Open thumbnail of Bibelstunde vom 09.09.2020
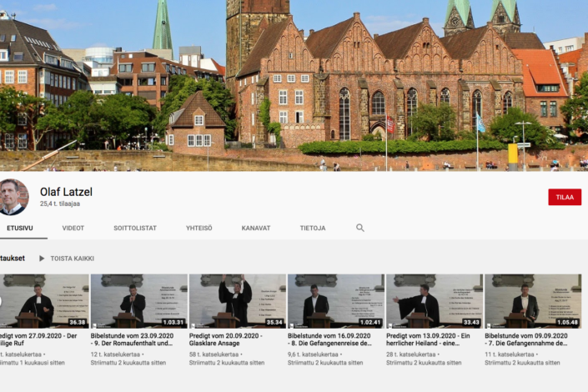Image resolution: width=588 pixels, height=392 pixels. pos(533,301)
